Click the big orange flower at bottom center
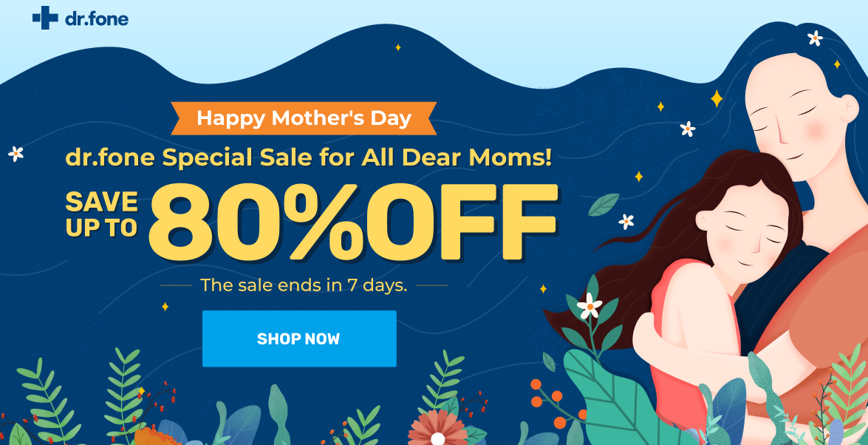This screenshot has width=868, height=445. [438, 429]
